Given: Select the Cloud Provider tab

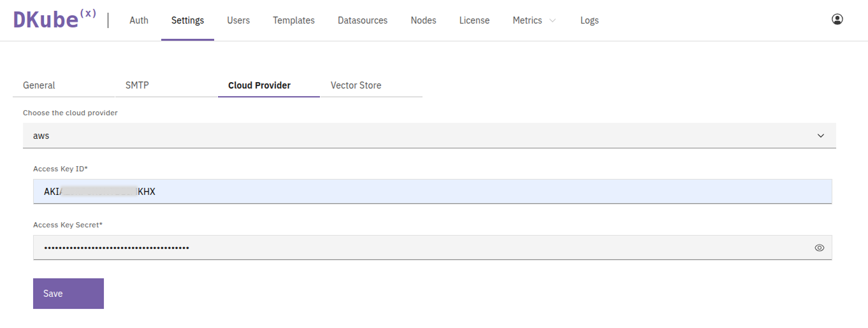Looking at the screenshot, I should pyautogui.click(x=259, y=85).
